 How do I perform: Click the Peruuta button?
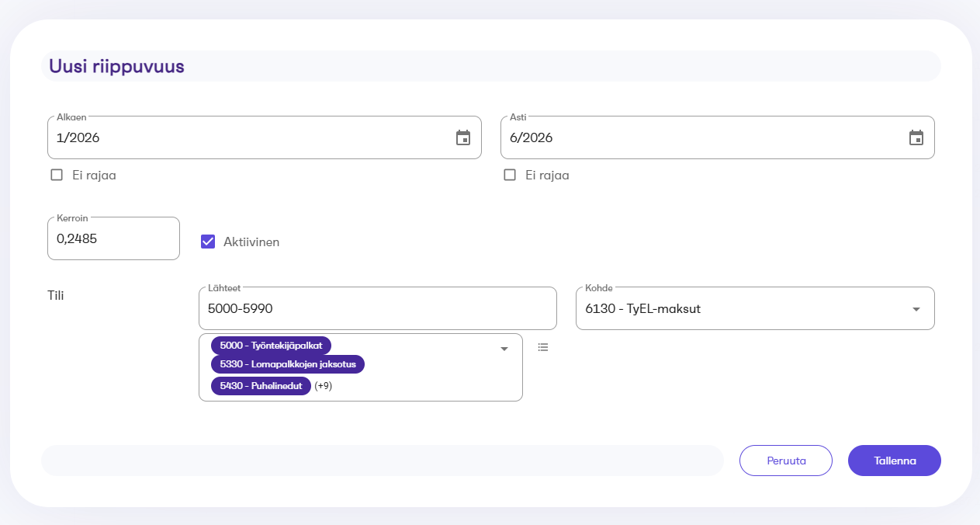(x=786, y=461)
